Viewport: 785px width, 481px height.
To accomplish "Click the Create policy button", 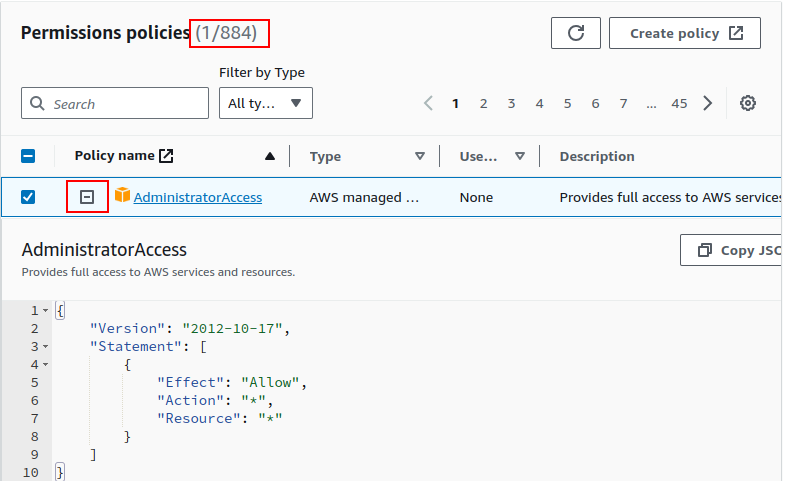I will [684, 33].
